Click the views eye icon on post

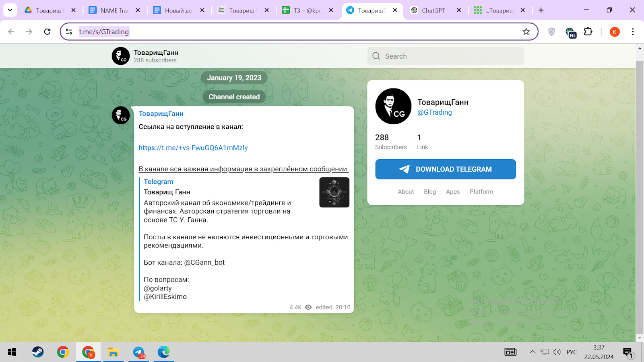[308, 307]
